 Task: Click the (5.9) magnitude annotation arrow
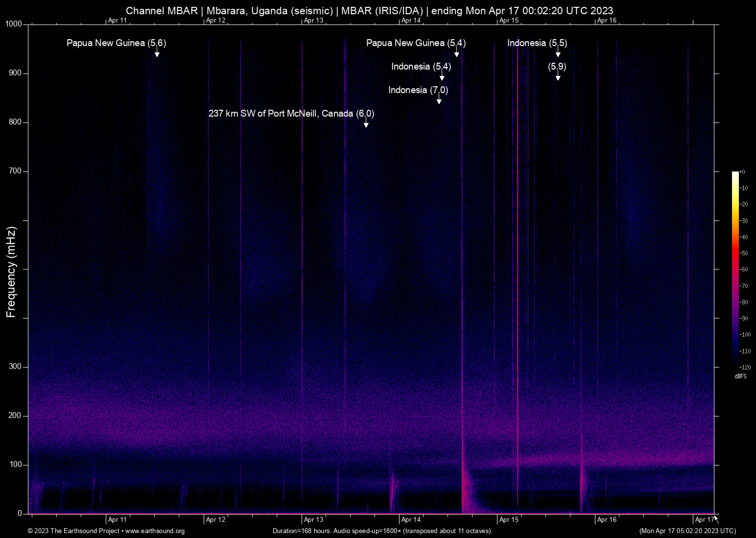click(x=558, y=77)
